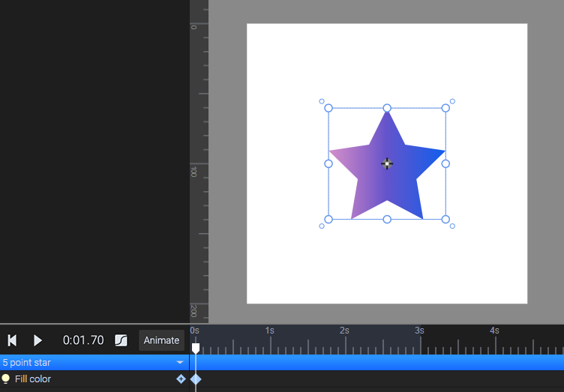Click the middle-left selection handle
This screenshot has width=564, height=392.
tap(328, 164)
